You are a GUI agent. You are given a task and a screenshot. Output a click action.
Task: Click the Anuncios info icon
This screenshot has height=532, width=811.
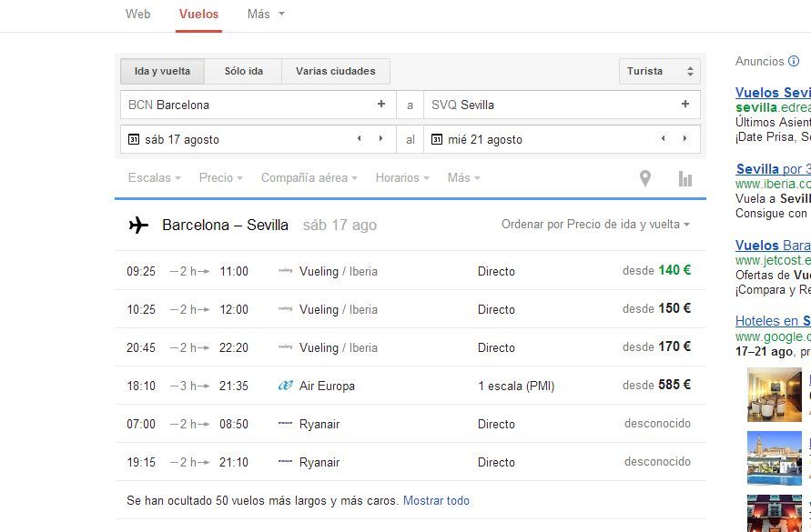click(794, 61)
